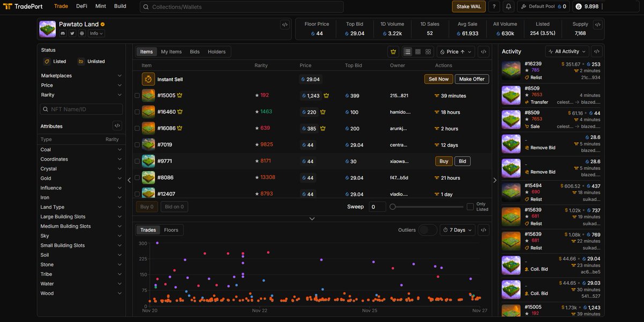Expand the Rarity filter section
Screen dimensions: 644x322
[x=82, y=95]
